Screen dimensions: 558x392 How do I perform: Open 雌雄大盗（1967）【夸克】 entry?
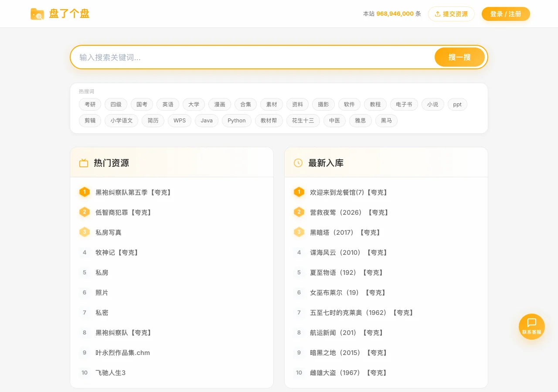click(x=350, y=372)
